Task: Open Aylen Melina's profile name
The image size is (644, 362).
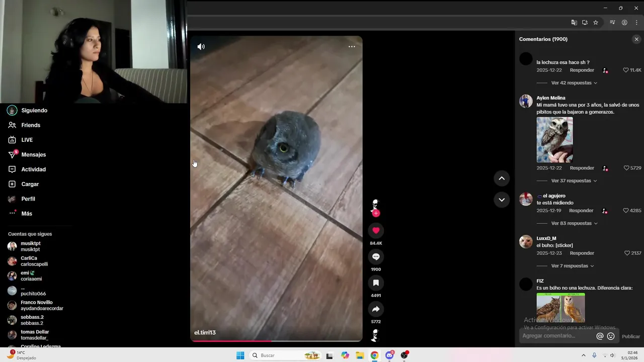Action: click(551, 98)
